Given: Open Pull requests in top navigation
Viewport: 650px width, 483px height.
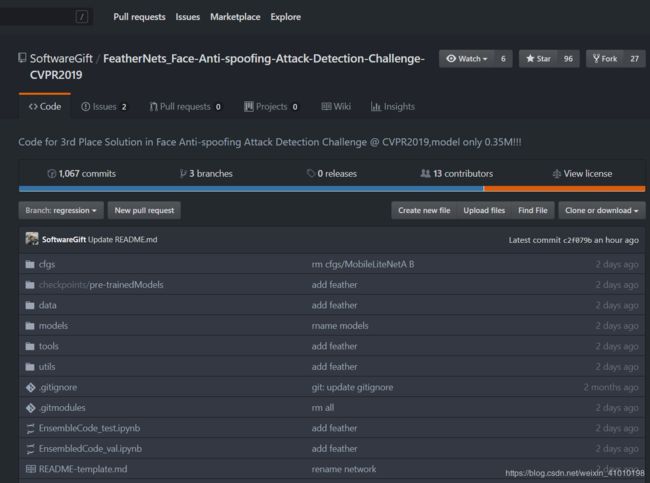Looking at the screenshot, I should click(x=139, y=17).
